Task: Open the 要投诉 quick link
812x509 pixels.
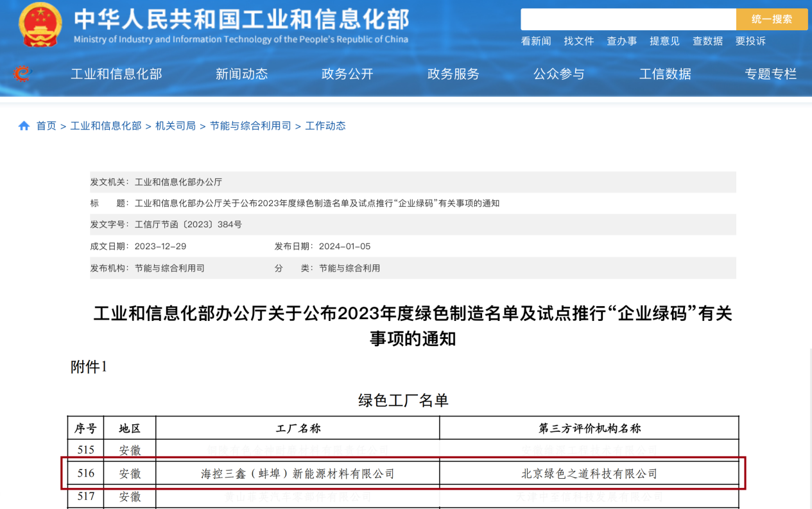Action: coord(749,40)
